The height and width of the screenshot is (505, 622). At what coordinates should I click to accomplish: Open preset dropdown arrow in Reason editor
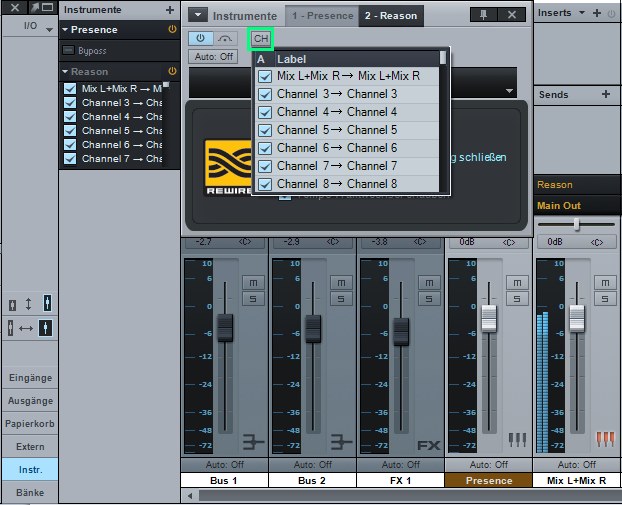pyautogui.click(x=509, y=91)
